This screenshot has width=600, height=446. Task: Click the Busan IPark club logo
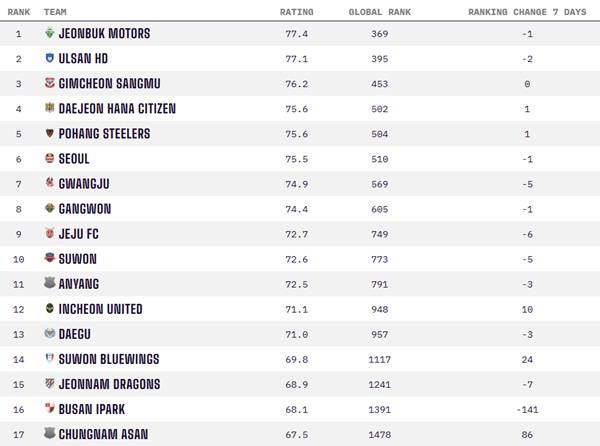pyautogui.click(x=50, y=409)
